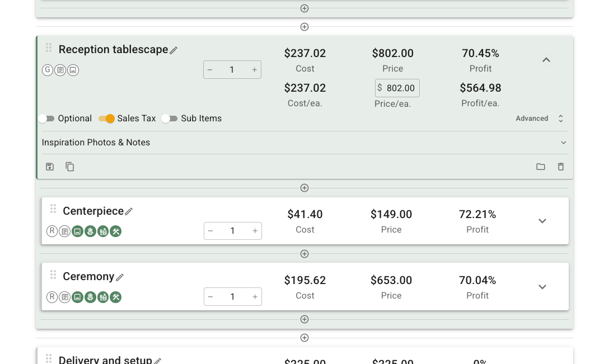
Task: Open the flower icon in the Centerpiece row
Action: pos(90,231)
